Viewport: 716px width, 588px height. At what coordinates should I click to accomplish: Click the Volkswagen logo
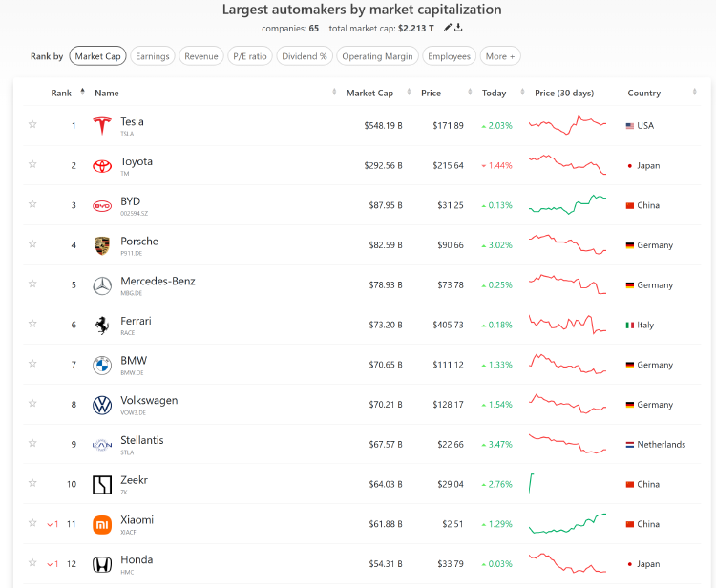point(102,405)
